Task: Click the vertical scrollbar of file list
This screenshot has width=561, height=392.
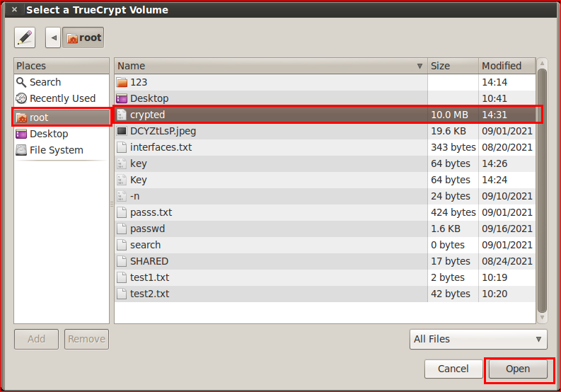Action: tap(542, 191)
